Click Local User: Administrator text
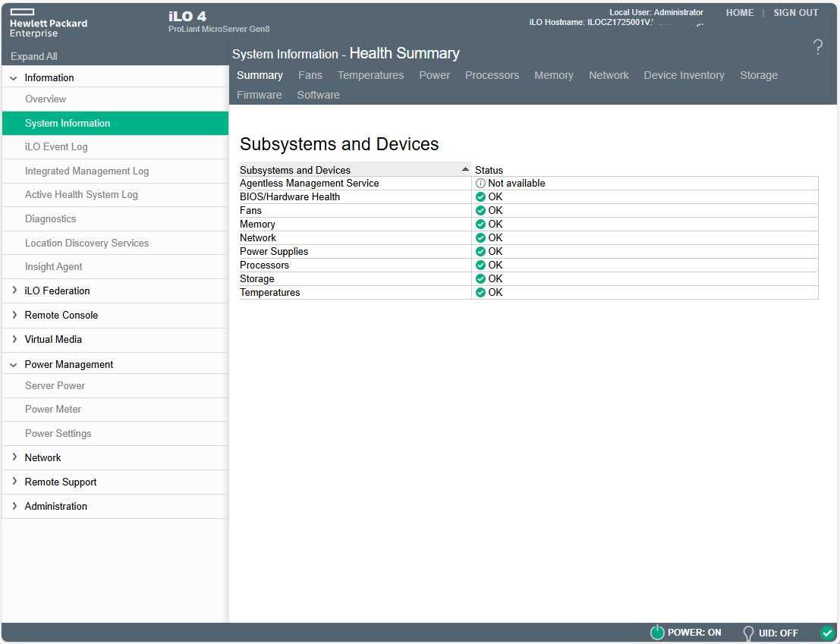 click(656, 12)
